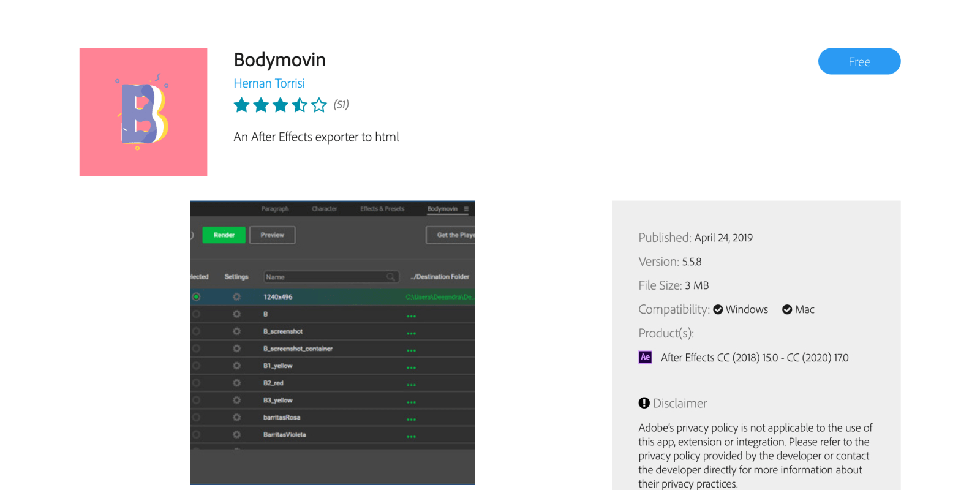Screen dimensions: 980x490
Task: Click the search magnifier in Name field
Action: (x=391, y=277)
